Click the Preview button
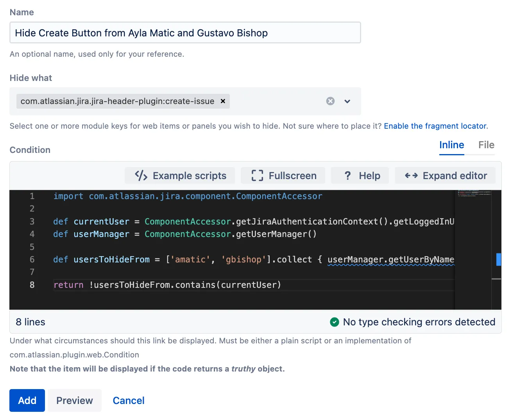The image size is (512, 420). [75, 400]
